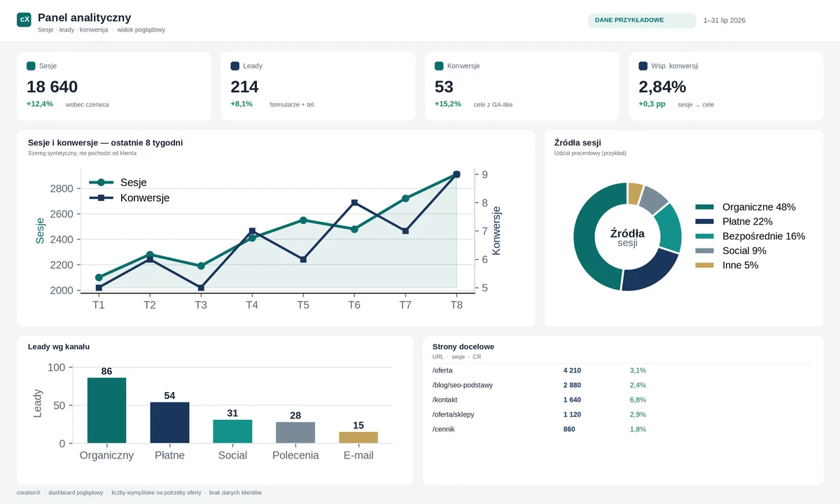This screenshot has height=504, width=840.
Task: Click the T6 Konwersje square data point
Action: (354, 203)
